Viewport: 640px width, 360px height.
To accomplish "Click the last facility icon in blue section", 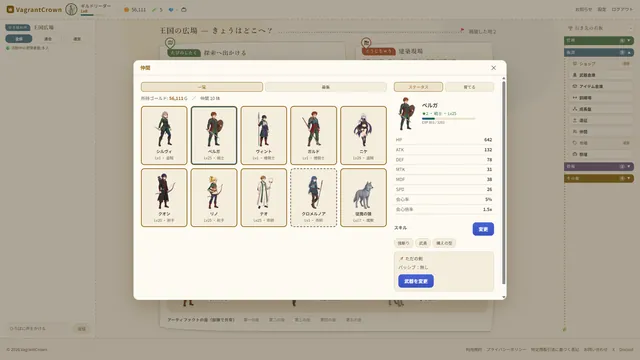I will click(x=575, y=154).
